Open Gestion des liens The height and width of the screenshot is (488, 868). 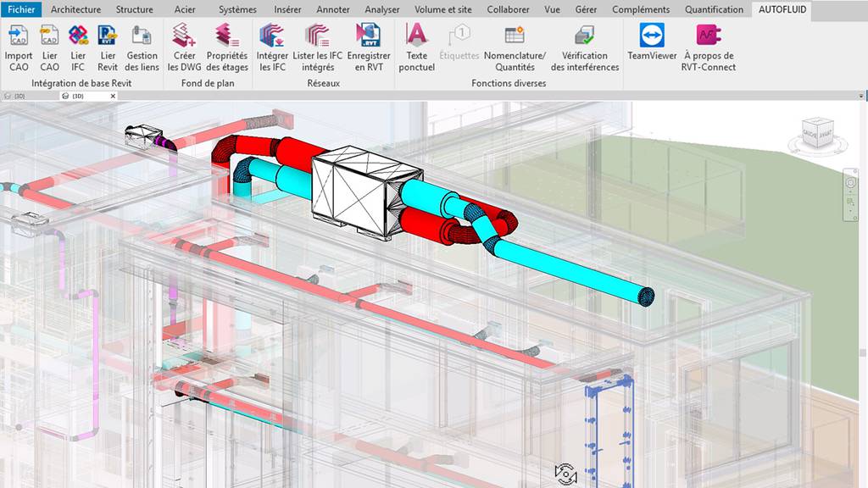[142, 36]
